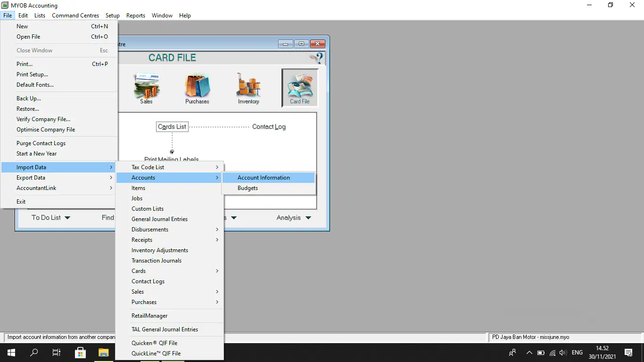Click the ENG language indicator
This screenshot has height=362, width=644.
point(577,353)
